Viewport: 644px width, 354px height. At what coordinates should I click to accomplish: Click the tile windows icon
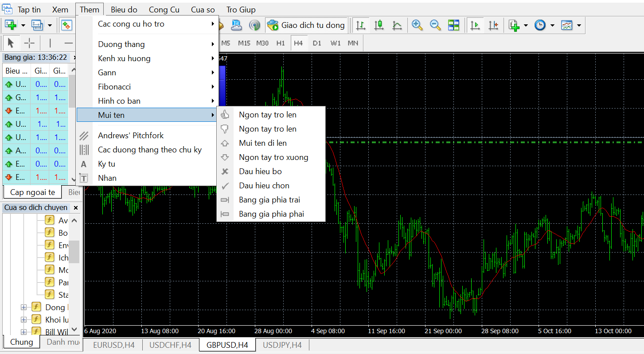(x=453, y=25)
